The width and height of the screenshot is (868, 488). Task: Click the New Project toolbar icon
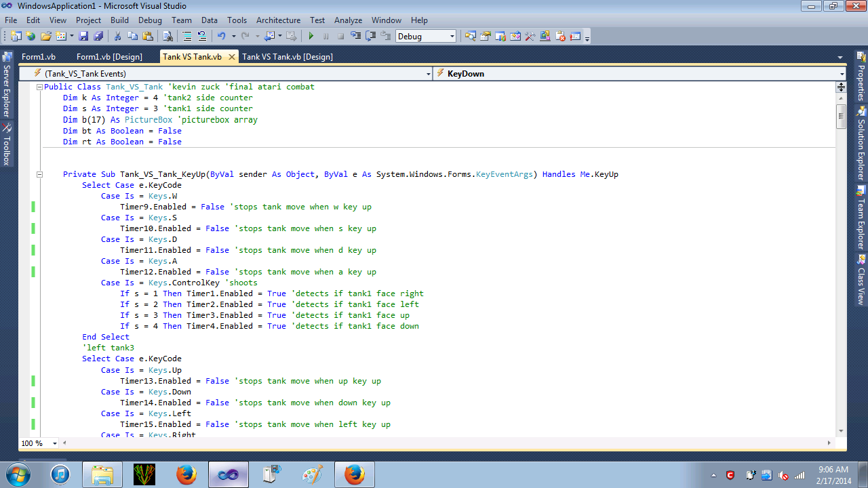click(x=16, y=36)
